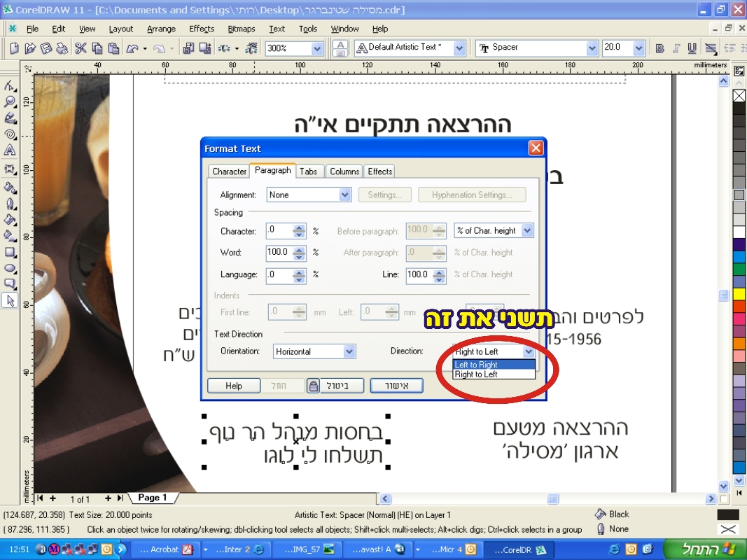Select the Text tool (letter A)
The image size is (747, 560).
point(10,150)
